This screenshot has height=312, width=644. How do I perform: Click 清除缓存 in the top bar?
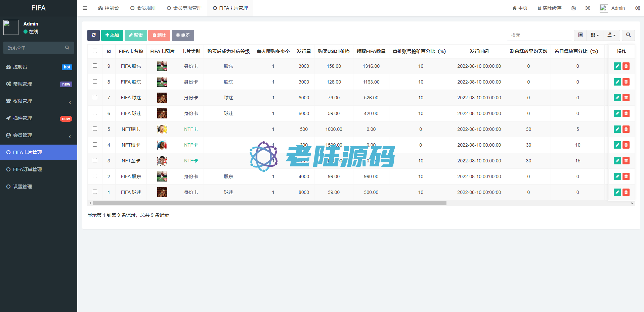[549, 8]
